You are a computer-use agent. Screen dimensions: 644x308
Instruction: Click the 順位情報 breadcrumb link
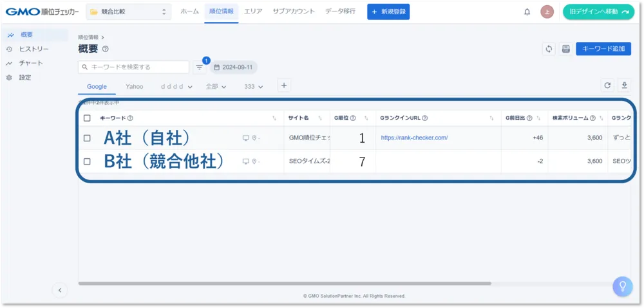[x=88, y=37]
